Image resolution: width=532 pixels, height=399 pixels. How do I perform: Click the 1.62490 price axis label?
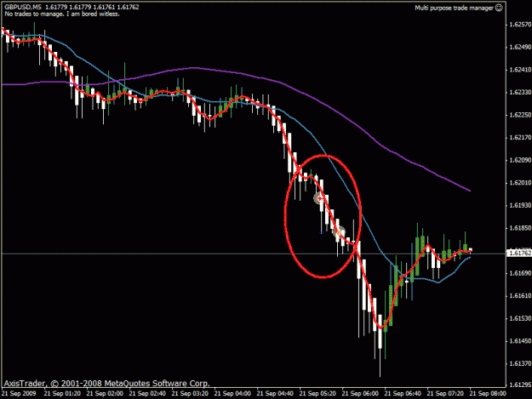click(x=520, y=47)
